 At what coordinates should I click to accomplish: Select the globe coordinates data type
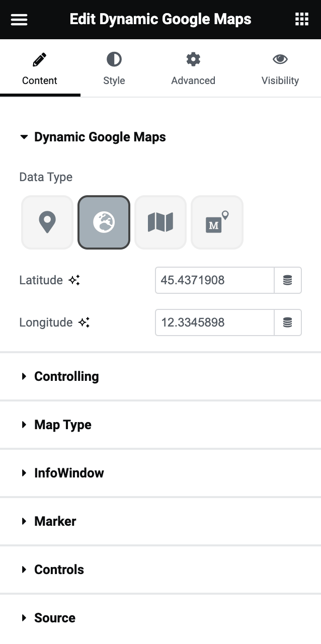(x=104, y=222)
